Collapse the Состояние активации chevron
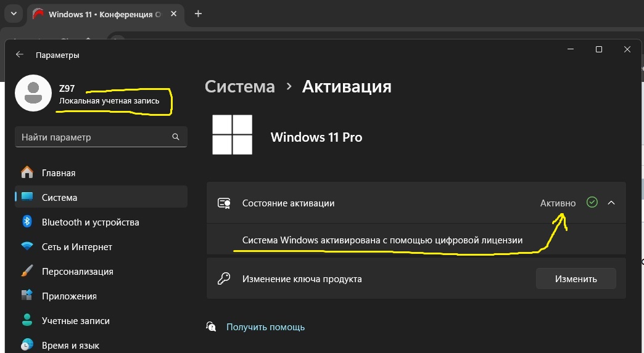This screenshot has height=353, width=644. [611, 203]
